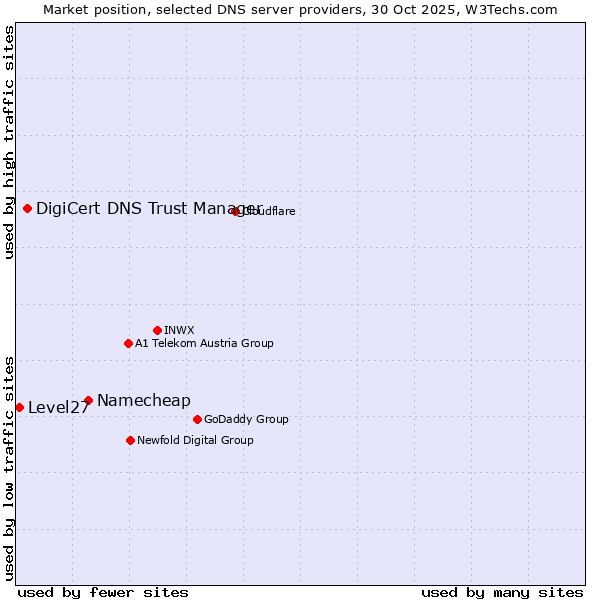
Task: Click the GoDaddy Group red diamond
Action: [197, 419]
